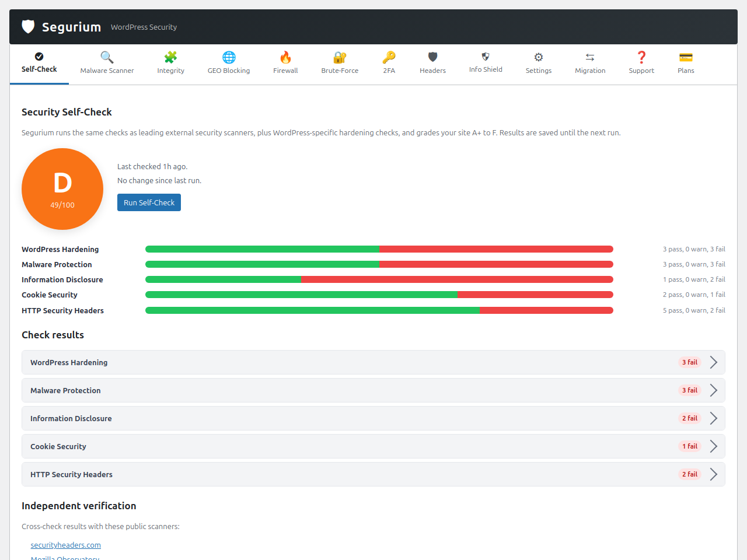The image size is (747, 560).
Task: Click the Integrity puzzle piece icon
Action: 170,57
